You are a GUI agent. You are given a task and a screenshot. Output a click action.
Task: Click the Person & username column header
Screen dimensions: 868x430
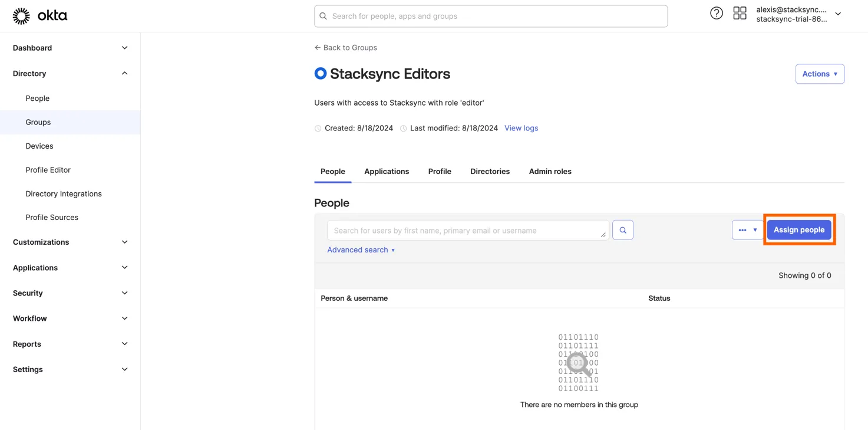354,298
